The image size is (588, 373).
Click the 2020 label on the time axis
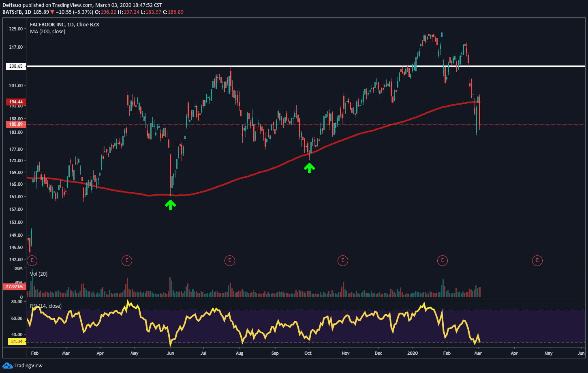[413, 354]
